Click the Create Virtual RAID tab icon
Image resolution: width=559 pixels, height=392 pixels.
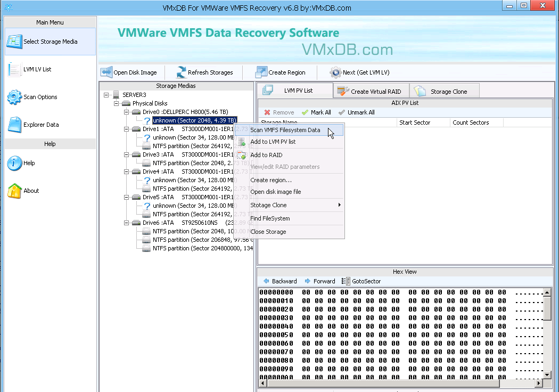tap(343, 91)
